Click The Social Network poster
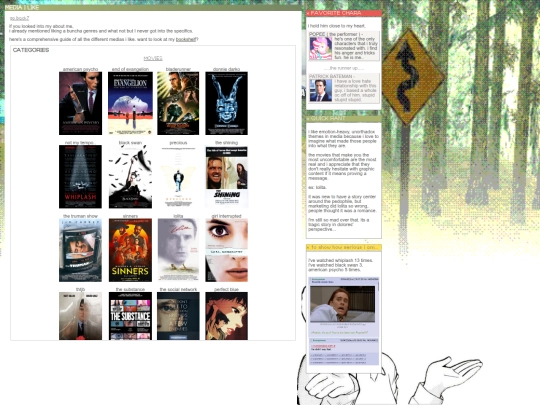 point(178,316)
